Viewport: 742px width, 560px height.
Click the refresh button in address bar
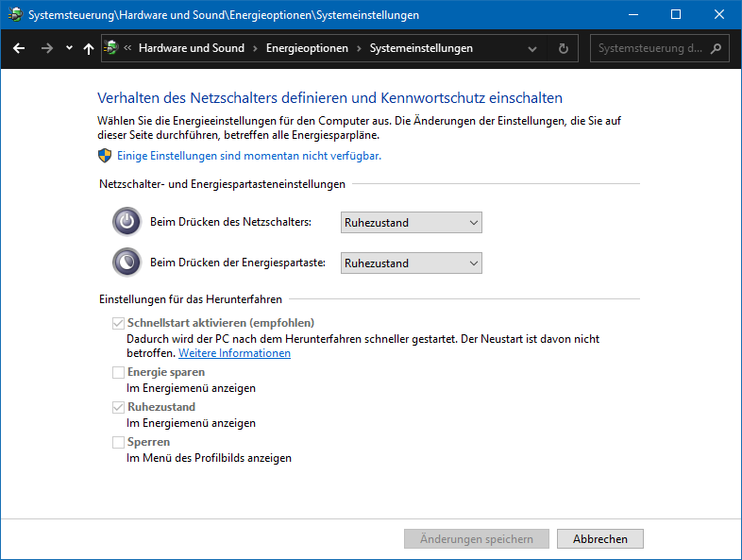(x=564, y=48)
